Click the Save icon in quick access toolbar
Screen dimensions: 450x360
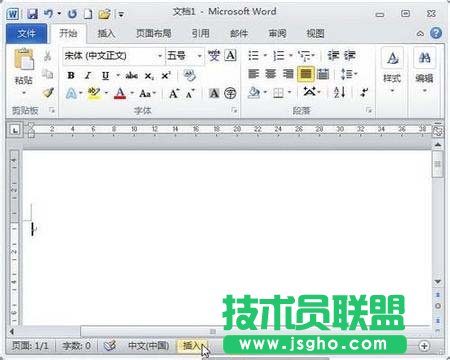[x=32, y=14]
